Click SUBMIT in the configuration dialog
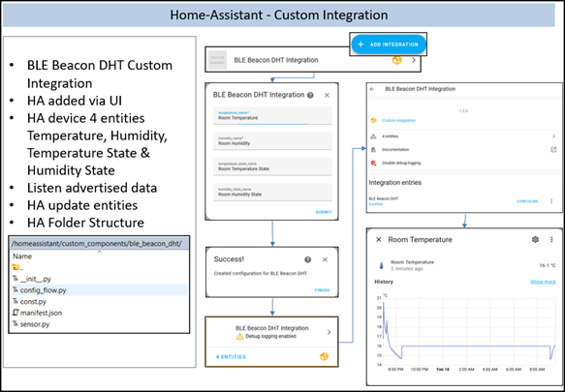This screenshot has width=565, height=392. click(x=324, y=212)
